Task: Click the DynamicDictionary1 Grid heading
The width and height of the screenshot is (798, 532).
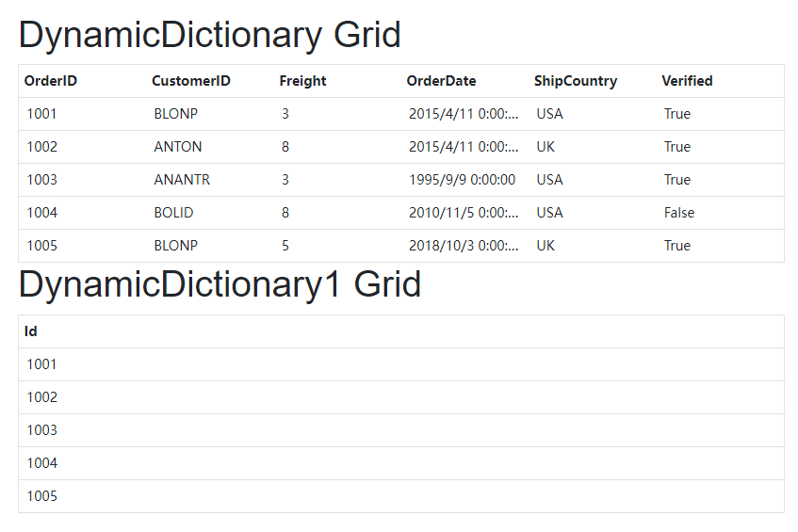Action: tap(220, 284)
